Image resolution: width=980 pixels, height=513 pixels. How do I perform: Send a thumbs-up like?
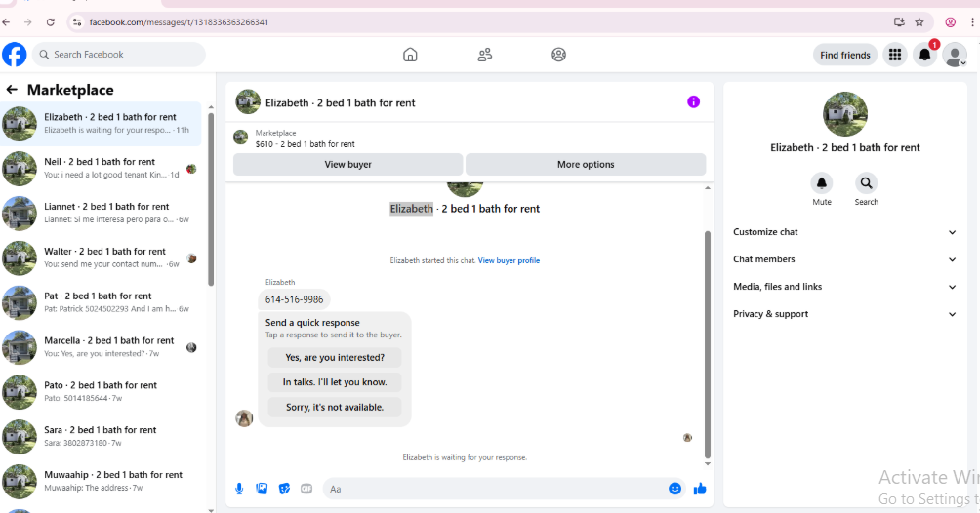700,489
